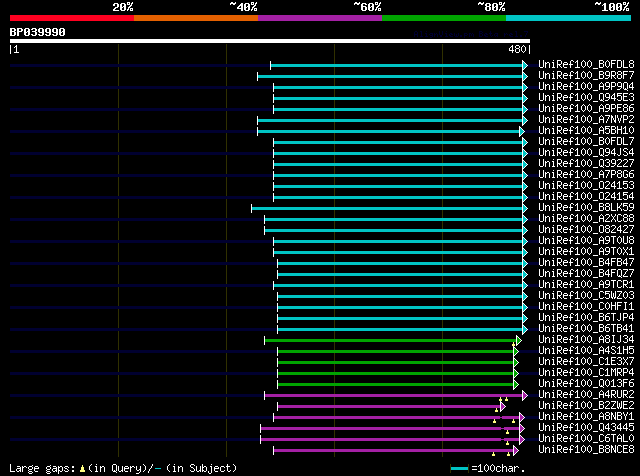This screenshot has width=640, height=476.
Task: Select label UniRef100_A8NBY1
Action: pos(586,417)
